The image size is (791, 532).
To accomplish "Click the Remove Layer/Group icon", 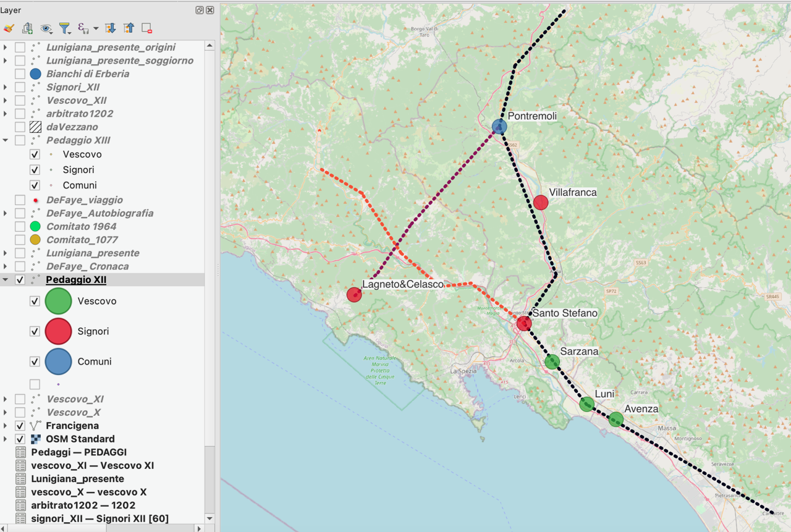I will [146, 28].
